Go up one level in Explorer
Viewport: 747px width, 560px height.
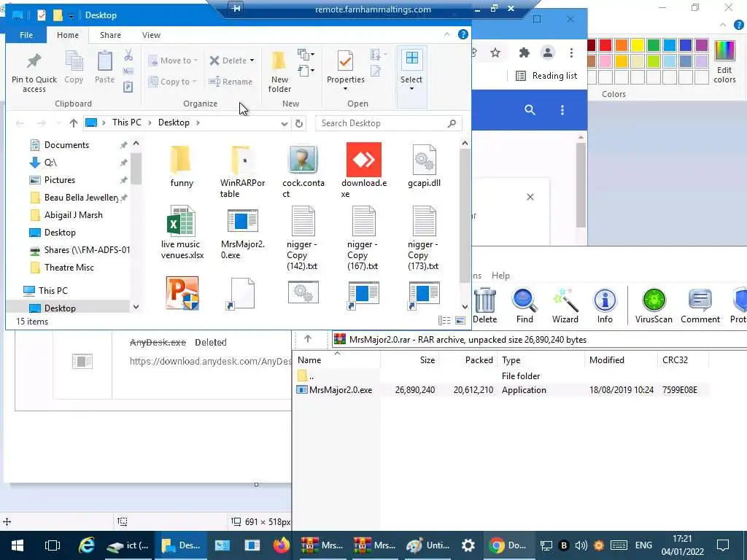coord(74,122)
